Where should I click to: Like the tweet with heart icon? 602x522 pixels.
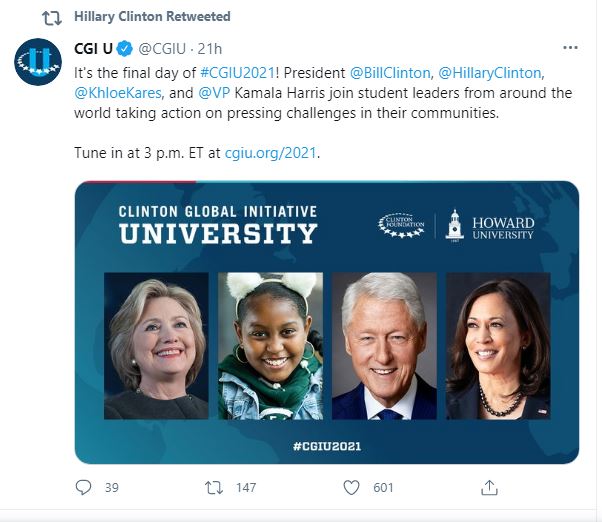[x=351, y=488]
